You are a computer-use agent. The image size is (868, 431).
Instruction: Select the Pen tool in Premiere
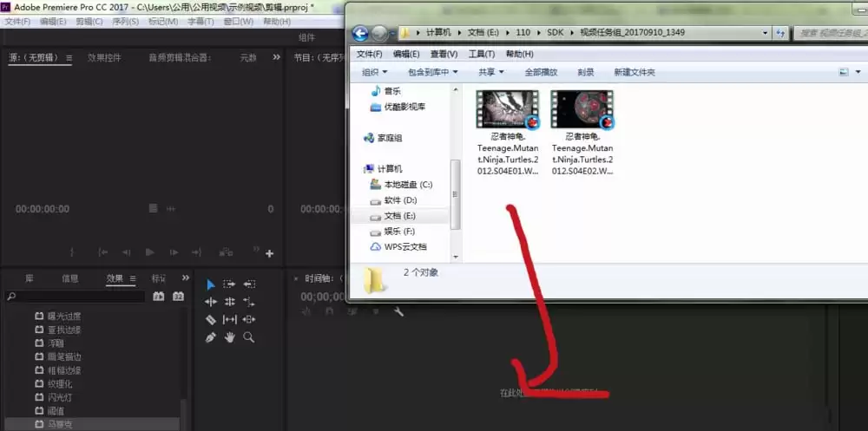211,337
